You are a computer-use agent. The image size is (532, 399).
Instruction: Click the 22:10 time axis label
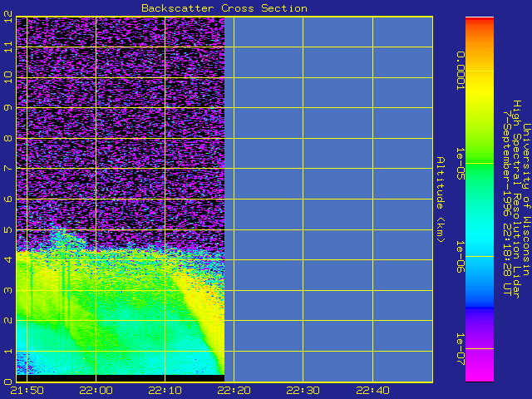click(x=165, y=391)
